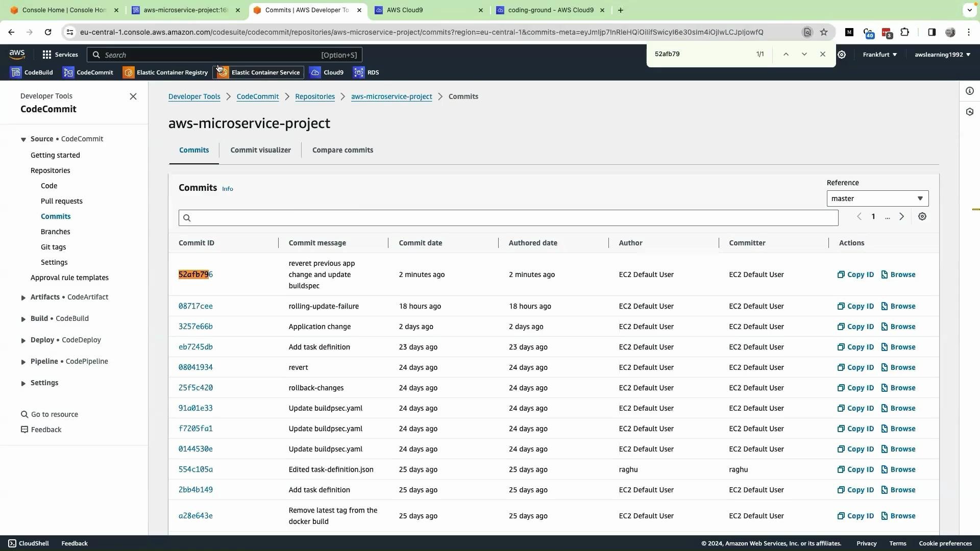Open CloudShell from the footer
The image size is (980, 551).
[29, 543]
